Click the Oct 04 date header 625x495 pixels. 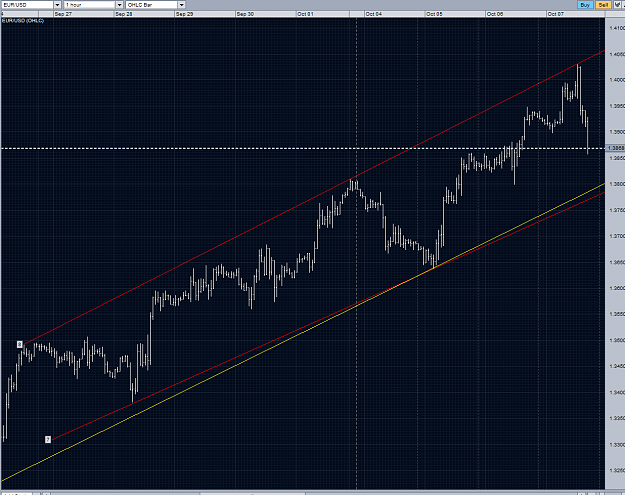[x=394, y=14]
